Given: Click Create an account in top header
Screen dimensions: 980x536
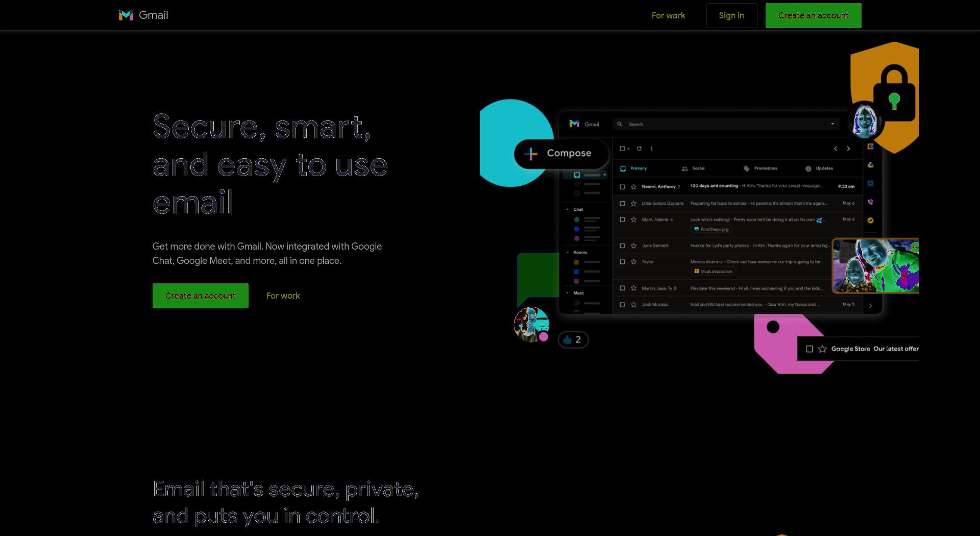Looking at the screenshot, I should [813, 15].
